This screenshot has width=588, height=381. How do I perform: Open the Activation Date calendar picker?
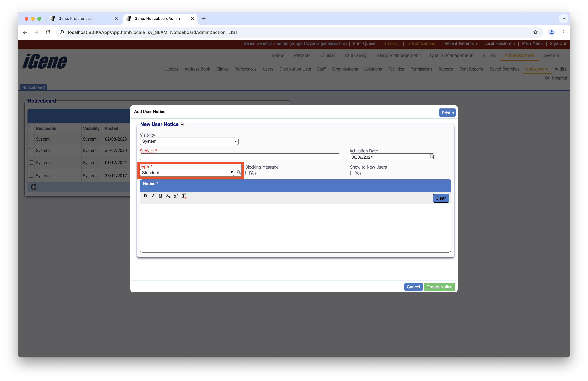[x=431, y=157]
